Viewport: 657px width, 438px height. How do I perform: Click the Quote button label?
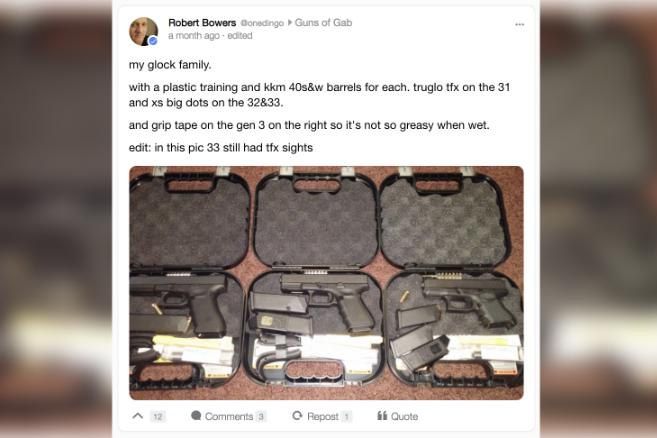(404, 416)
